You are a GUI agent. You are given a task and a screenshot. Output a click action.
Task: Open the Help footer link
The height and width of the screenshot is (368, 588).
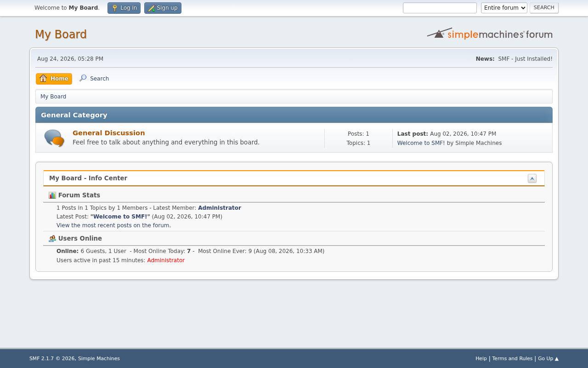(x=481, y=359)
